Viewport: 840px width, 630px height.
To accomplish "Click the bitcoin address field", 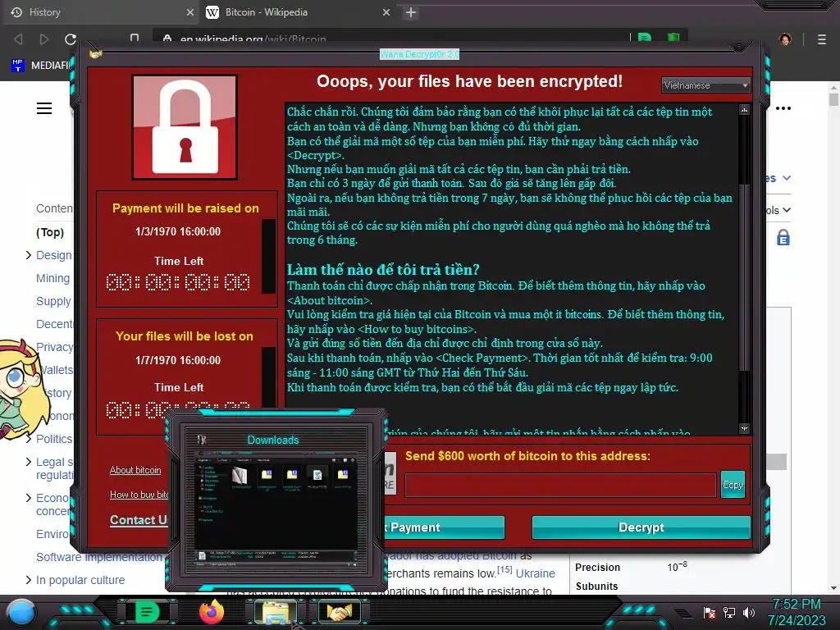I will (x=559, y=485).
